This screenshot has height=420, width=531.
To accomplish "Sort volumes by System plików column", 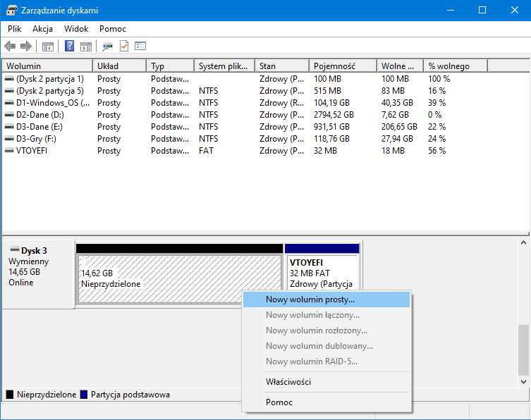I will point(222,66).
